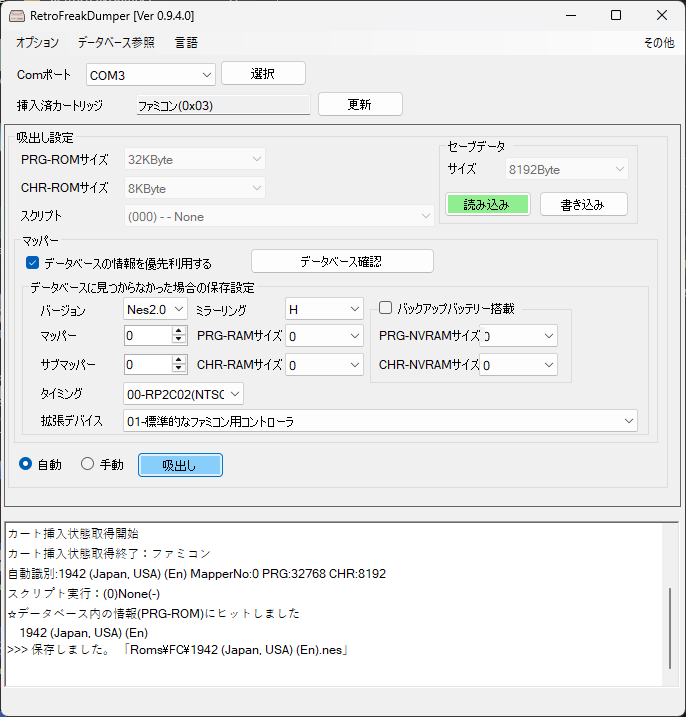Screen dimensions: 686x717
Task: Open the PRG-ROMサイズ 32KByte dropdown
Action: 195,159
